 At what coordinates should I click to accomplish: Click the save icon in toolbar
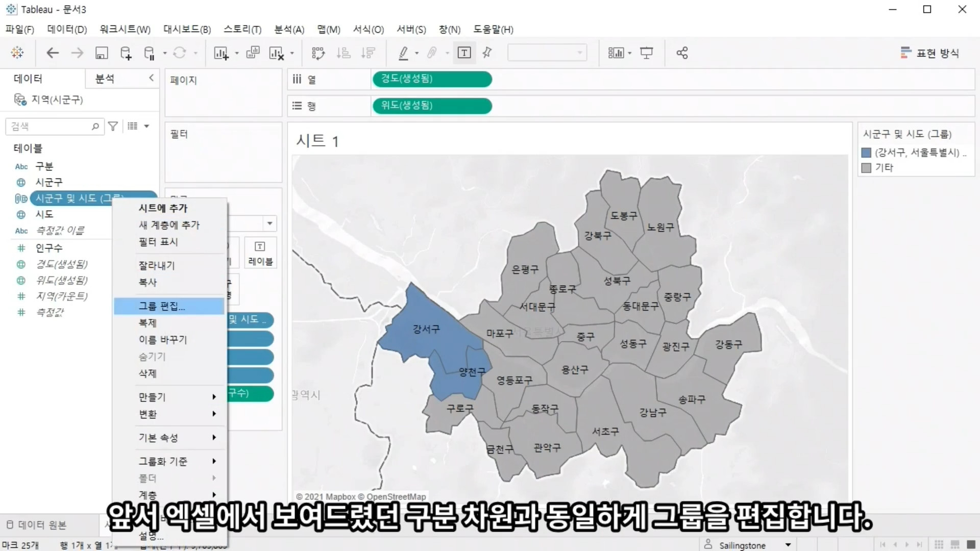click(102, 53)
